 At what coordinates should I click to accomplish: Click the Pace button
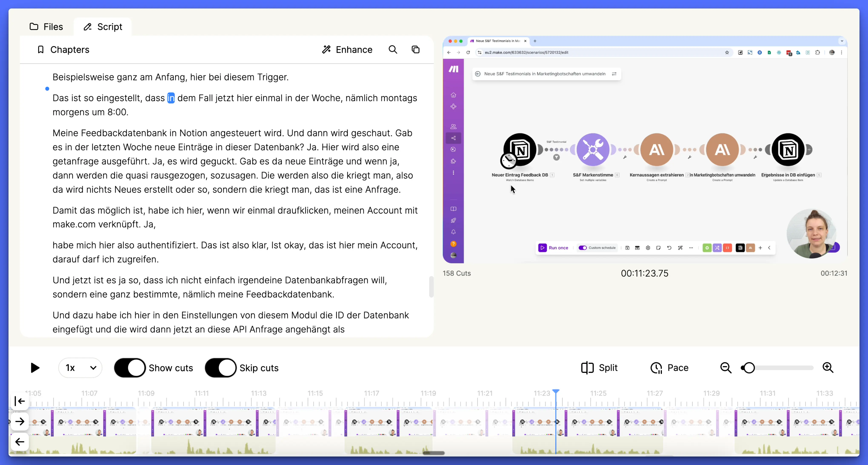click(x=669, y=368)
